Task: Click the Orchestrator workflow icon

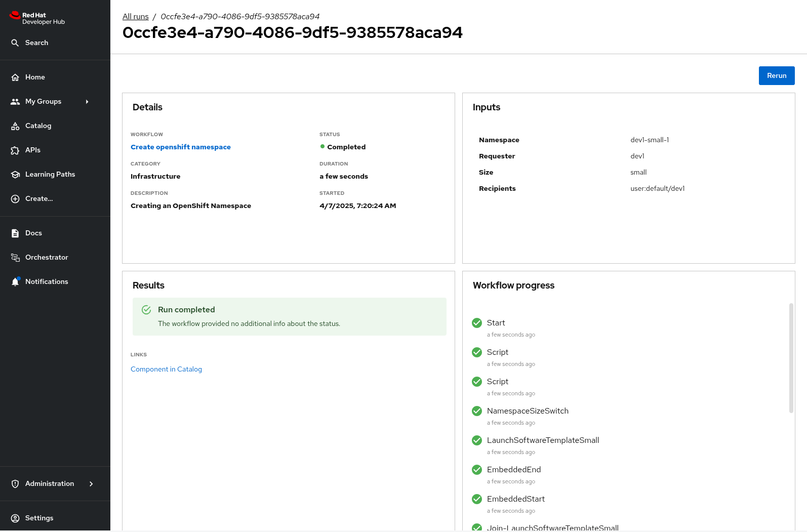Action: (15, 258)
